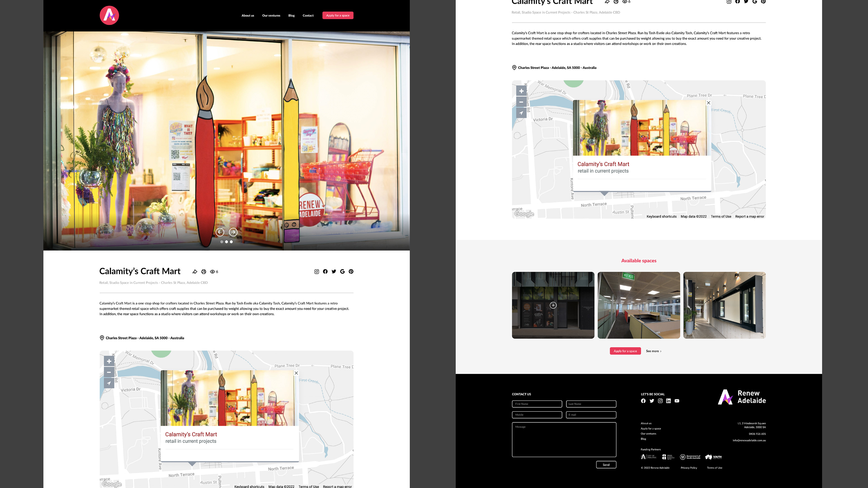This screenshot has width=868, height=488.
Task: Advance to the next carousel photo arrow
Action: click(233, 232)
